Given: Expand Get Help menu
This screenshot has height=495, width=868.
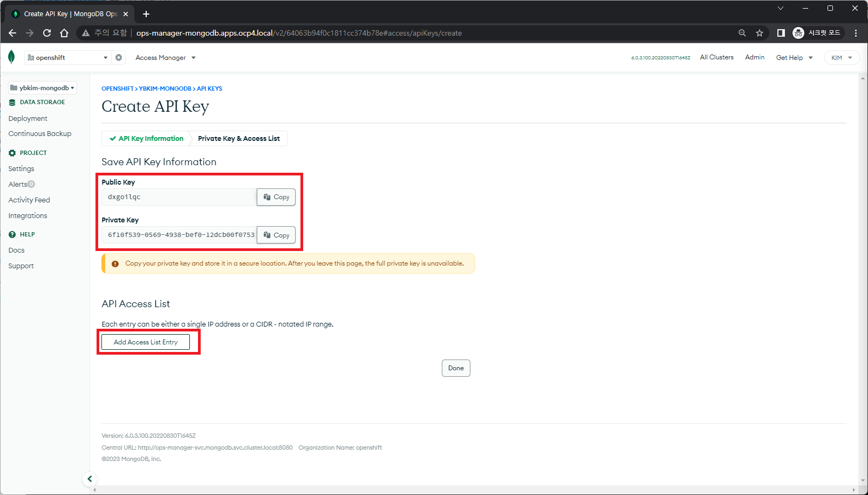Looking at the screenshot, I should [x=794, y=58].
